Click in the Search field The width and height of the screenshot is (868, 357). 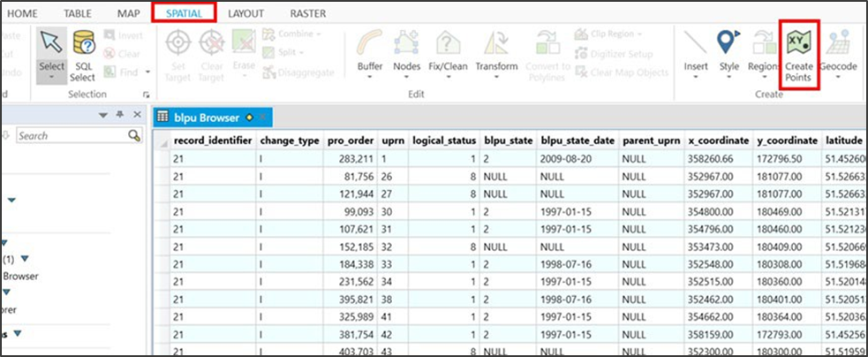[72, 135]
